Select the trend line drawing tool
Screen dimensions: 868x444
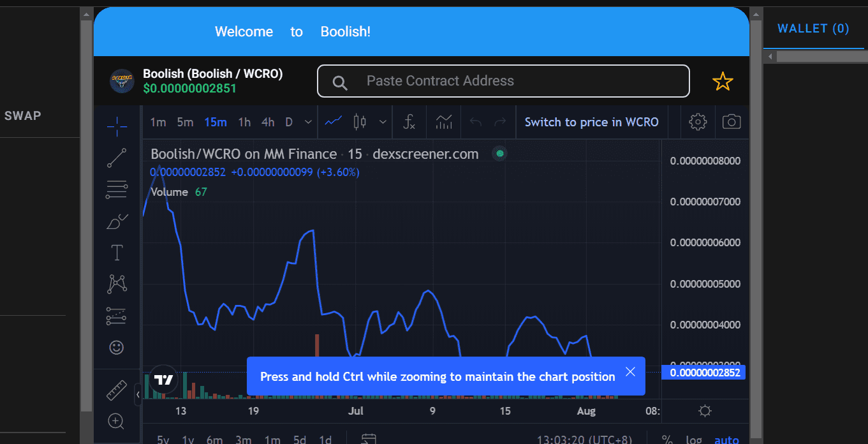point(117,158)
